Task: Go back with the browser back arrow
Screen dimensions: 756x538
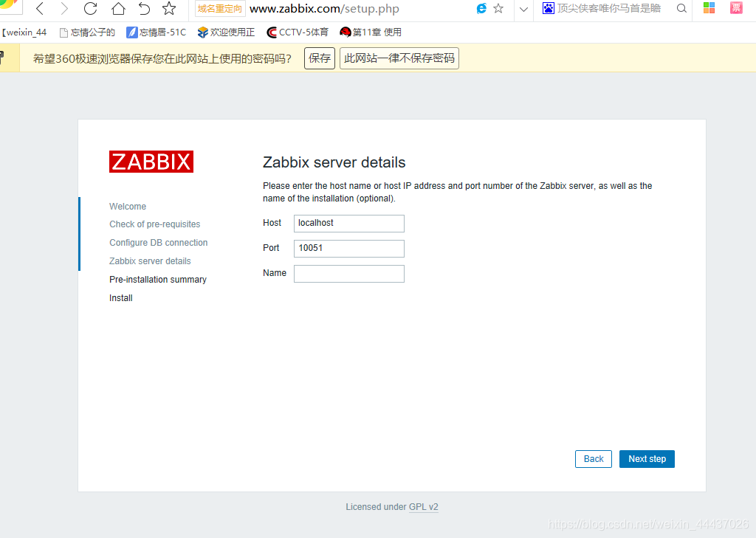Action: pos(40,8)
